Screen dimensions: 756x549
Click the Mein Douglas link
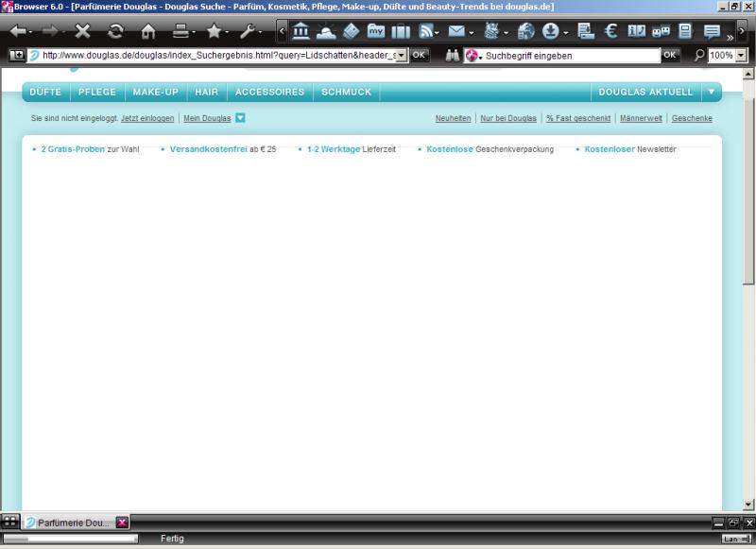(207, 118)
